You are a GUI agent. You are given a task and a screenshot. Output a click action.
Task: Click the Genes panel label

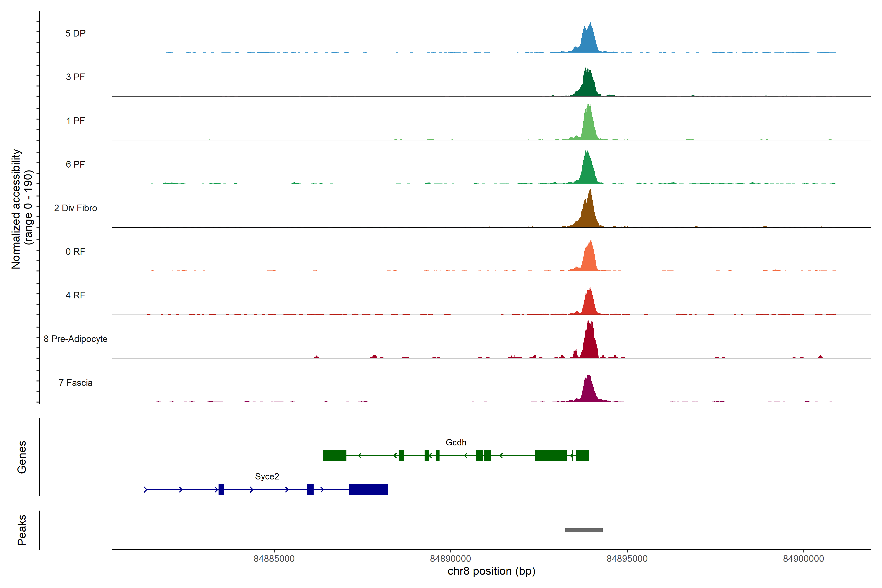point(22,457)
